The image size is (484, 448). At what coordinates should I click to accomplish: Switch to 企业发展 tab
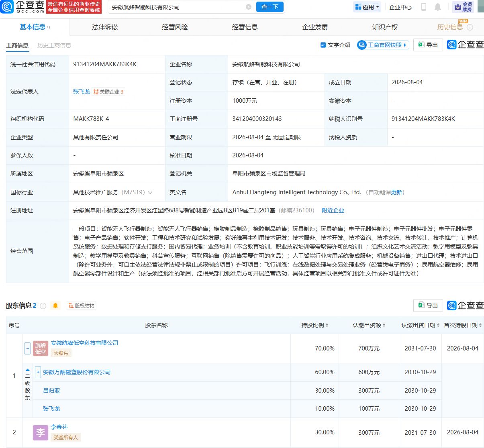pos(315,27)
